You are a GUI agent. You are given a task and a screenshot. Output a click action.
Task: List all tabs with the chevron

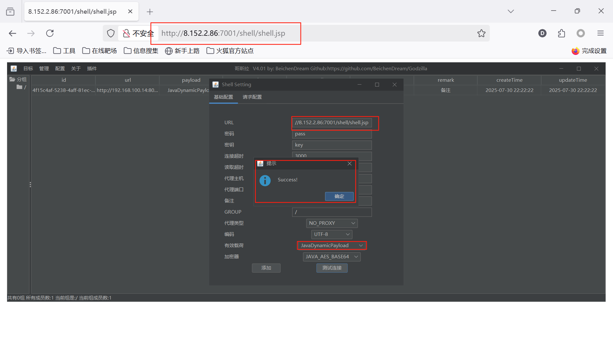point(511,11)
